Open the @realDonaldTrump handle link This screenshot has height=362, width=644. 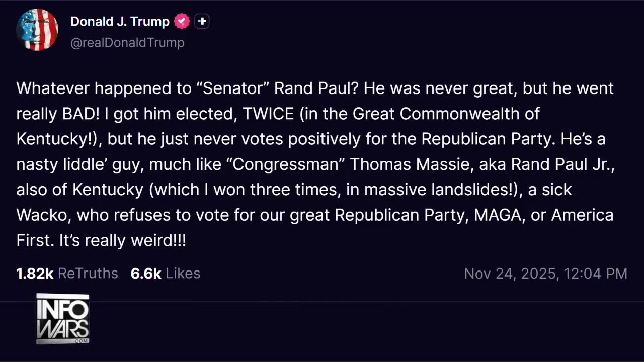(x=127, y=43)
